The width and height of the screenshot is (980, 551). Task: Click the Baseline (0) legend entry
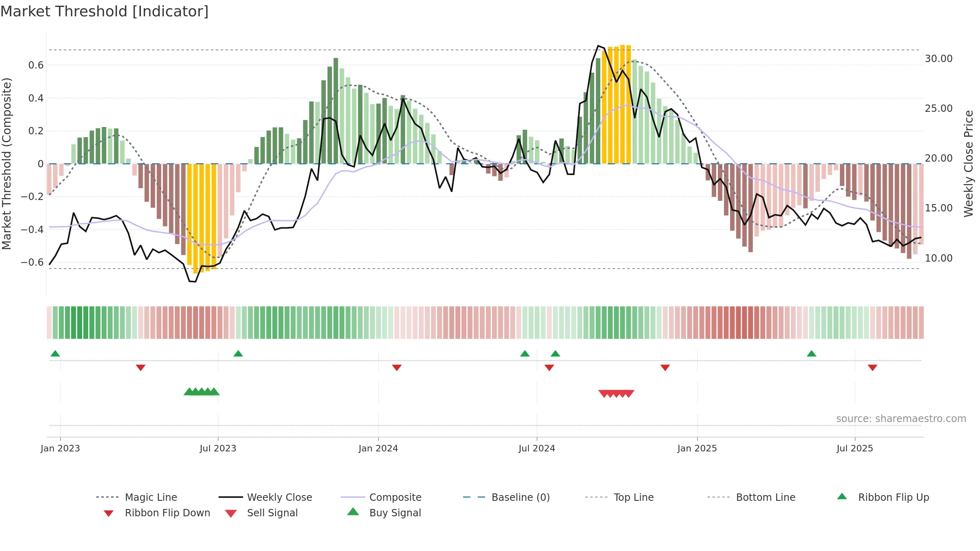coord(506,497)
